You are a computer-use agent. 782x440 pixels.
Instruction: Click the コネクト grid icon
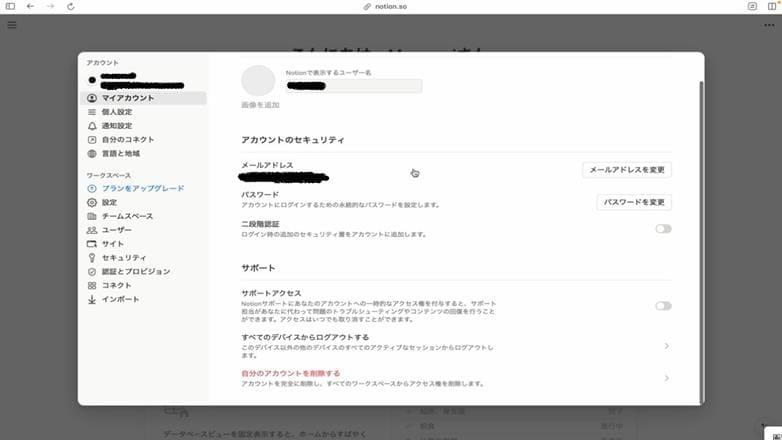92,286
